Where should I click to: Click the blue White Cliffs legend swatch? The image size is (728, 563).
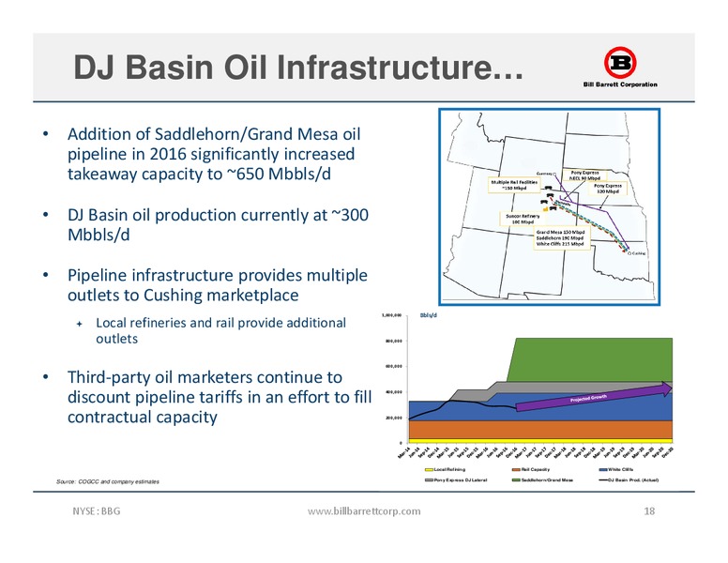point(603,469)
